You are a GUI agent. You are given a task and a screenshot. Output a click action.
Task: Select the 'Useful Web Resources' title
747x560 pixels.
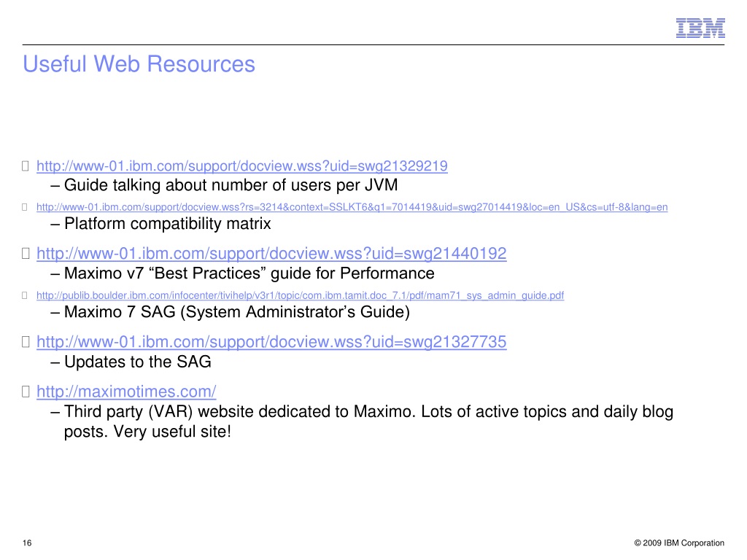(x=139, y=64)
